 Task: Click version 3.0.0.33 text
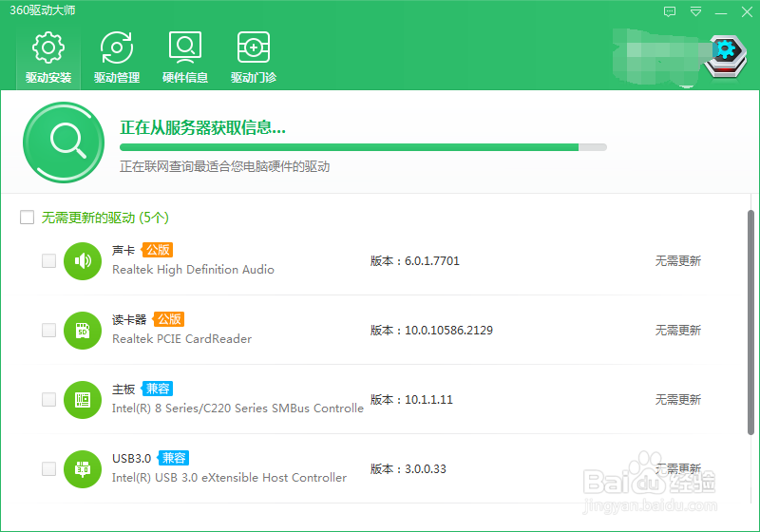(x=408, y=469)
